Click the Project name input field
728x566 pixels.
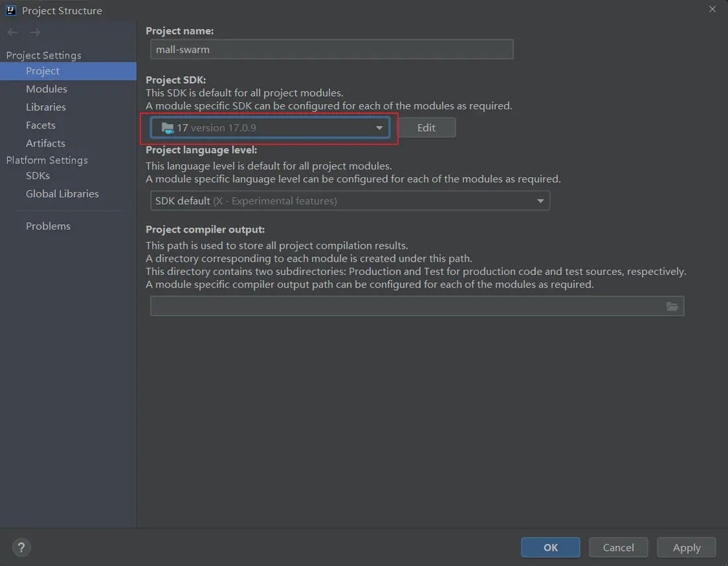(x=332, y=49)
